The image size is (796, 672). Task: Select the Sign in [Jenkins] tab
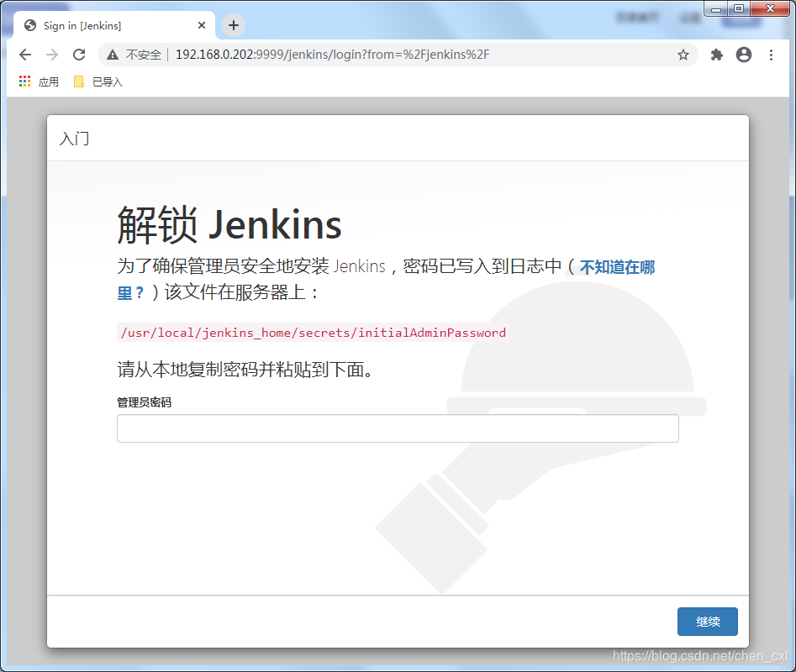coord(113,25)
